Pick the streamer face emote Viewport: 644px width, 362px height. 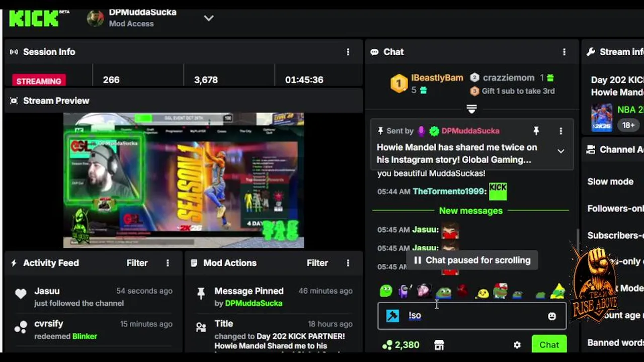(x=424, y=290)
